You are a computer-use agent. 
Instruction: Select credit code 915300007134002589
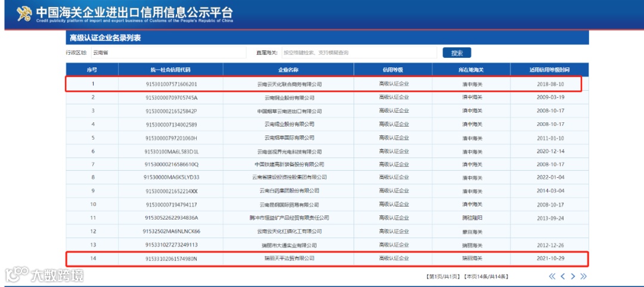click(171, 124)
